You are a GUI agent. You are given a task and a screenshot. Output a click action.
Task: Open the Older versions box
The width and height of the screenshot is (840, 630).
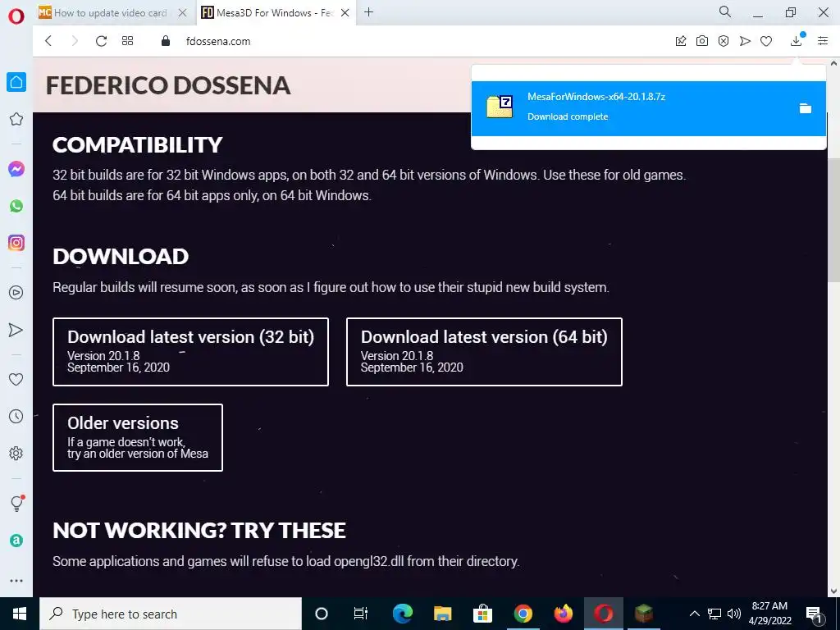[x=138, y=438]
